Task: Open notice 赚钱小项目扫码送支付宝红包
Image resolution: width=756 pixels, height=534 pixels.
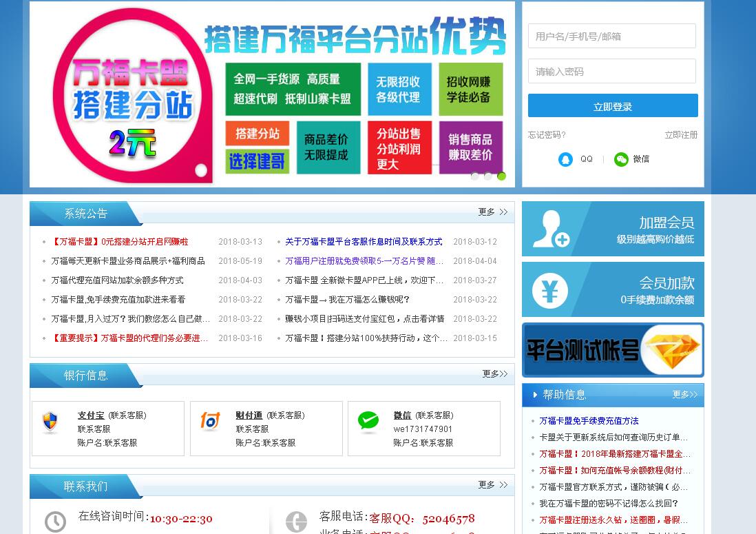Action: tap(364, 319)
